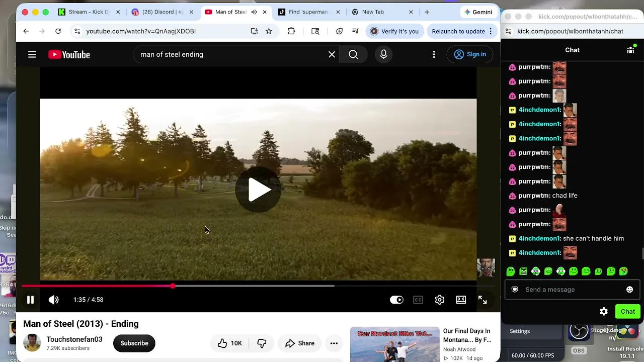The image size is (644, 362).
Task: Open Chrome media controls icon
Action: tap(356, 31)
